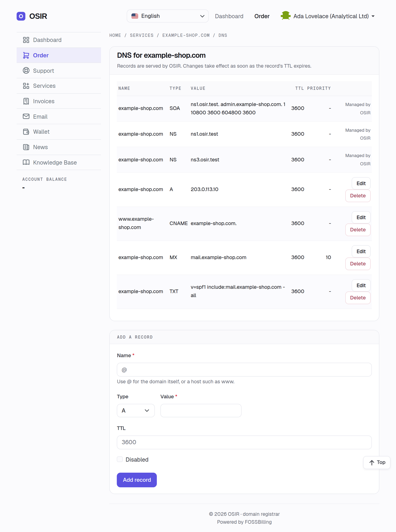The image size is (396, 532).
Task: Click the Knowledge Base book icon
Action: tap(26, 162)
